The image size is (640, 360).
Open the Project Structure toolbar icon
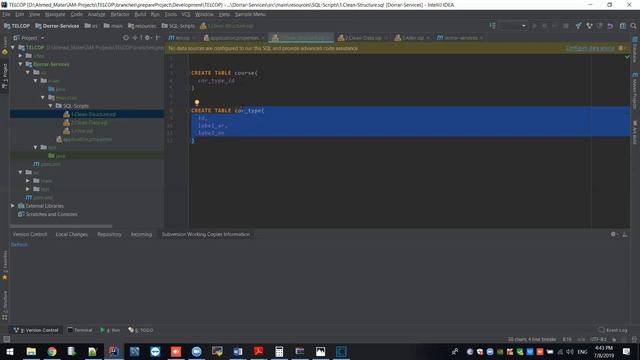click(622, 26)
